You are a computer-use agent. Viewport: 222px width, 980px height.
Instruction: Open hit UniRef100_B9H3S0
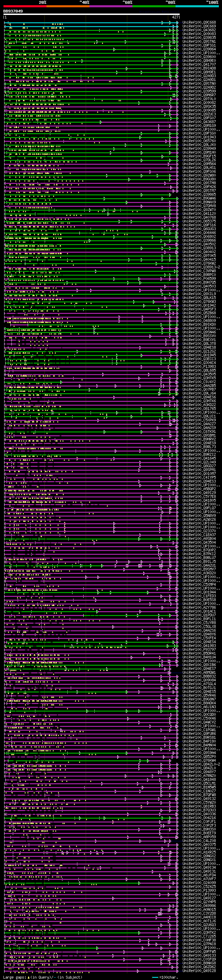click(199, 829)
